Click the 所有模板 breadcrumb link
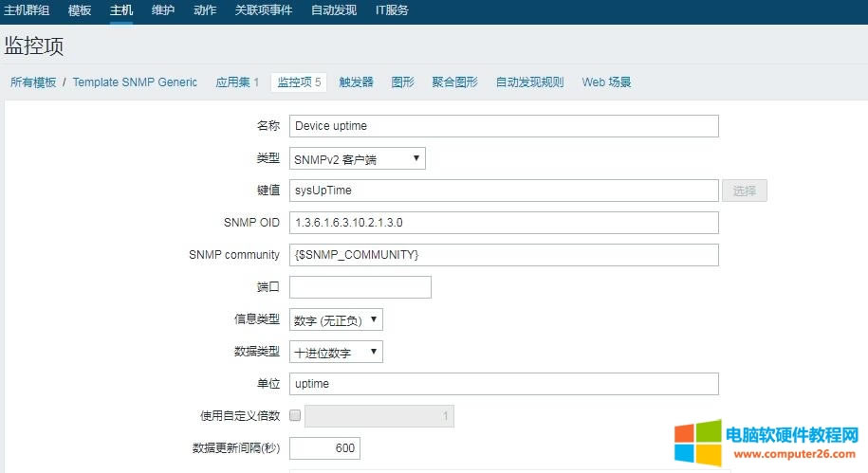The image size is (868, 473). pyautogui.click(x=33, y=82)
